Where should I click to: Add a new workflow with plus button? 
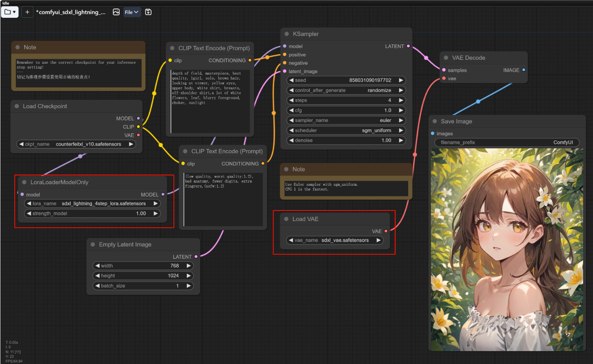(x=27, y=12)
